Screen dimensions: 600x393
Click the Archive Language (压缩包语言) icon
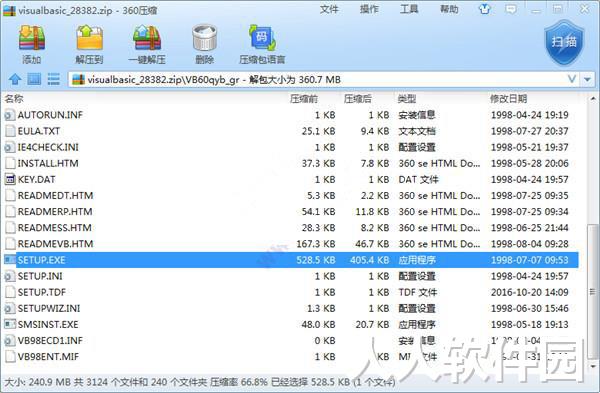(262, 38)
